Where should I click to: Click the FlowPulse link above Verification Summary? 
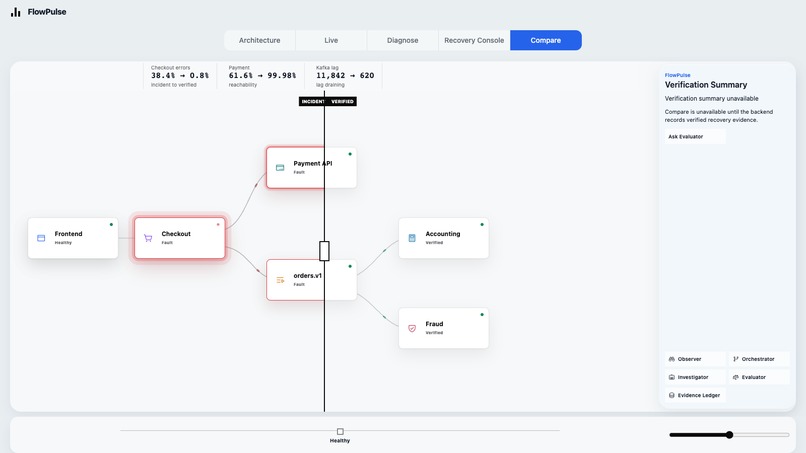(x=677, y=75)
